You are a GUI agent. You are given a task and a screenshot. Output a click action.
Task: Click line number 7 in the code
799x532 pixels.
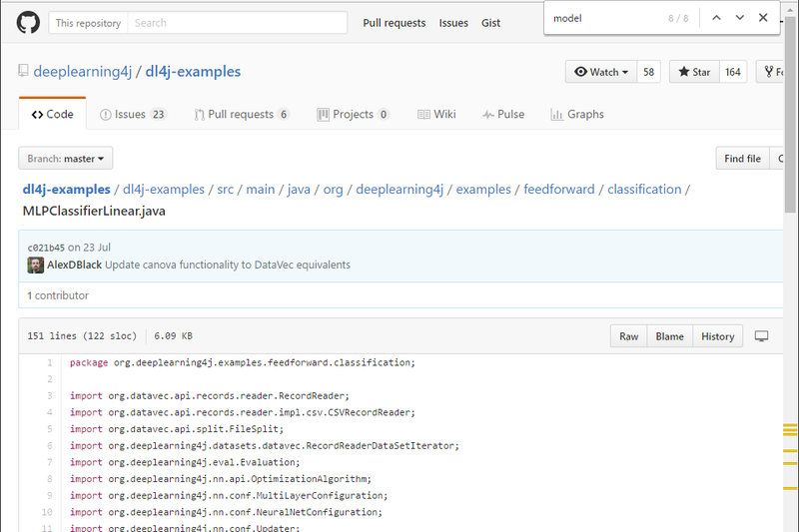point(49,462)
